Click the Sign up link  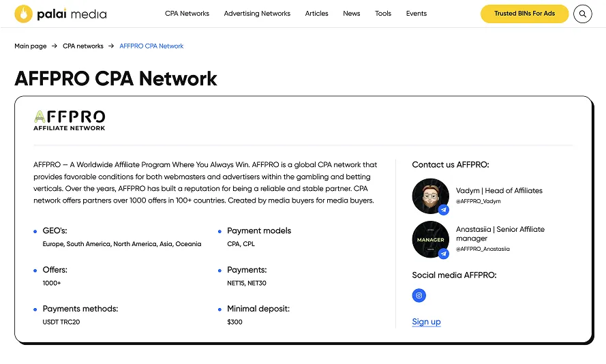tap(426, 322)
